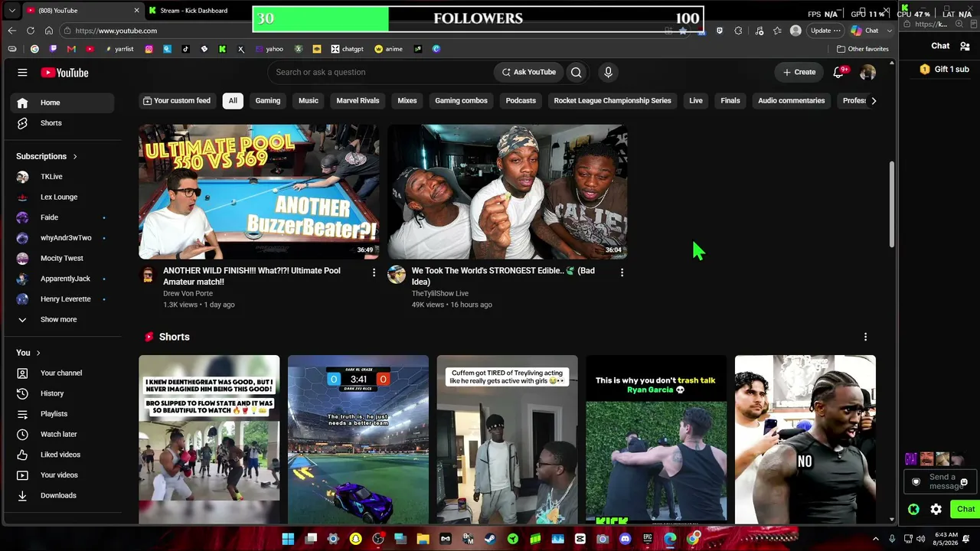Image resolution: width=980 pixels, height=551 pixels.
Task: Open the Kick bookmark in favorites bar
Action: click(x=222, y=49)
